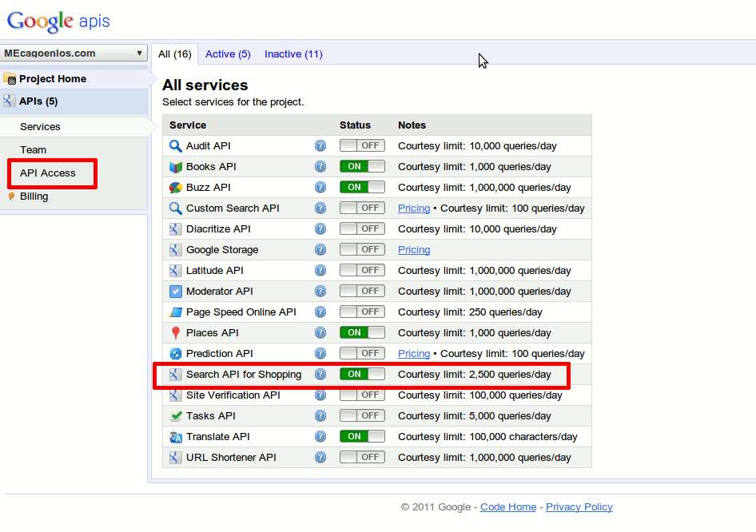Turn off the Places API toggle
The image size is (756, 532).
(x=362, y=332)
